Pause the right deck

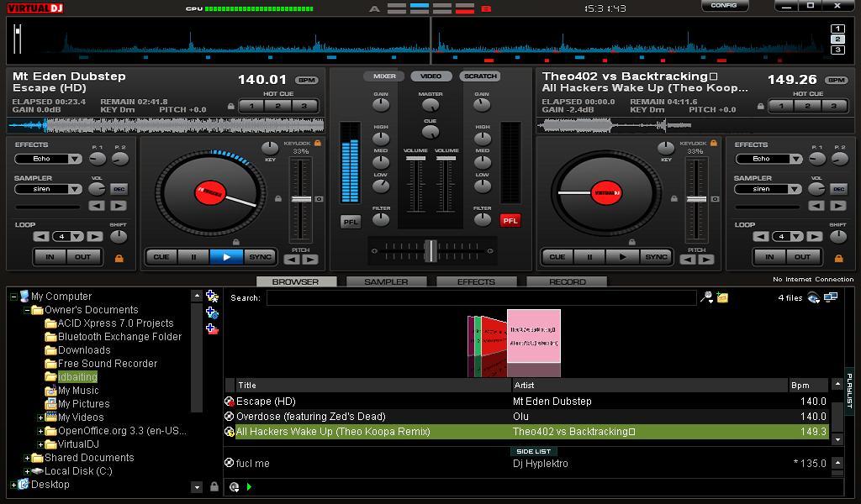589,257
